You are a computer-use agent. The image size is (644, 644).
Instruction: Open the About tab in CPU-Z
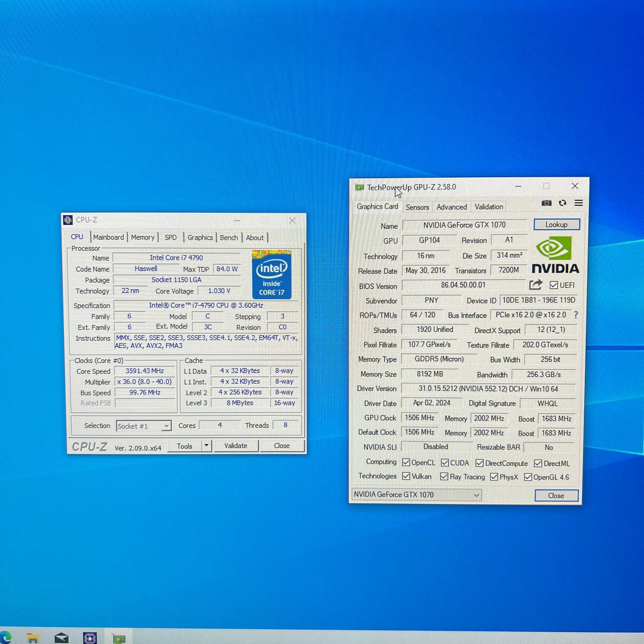click(255, 238)
